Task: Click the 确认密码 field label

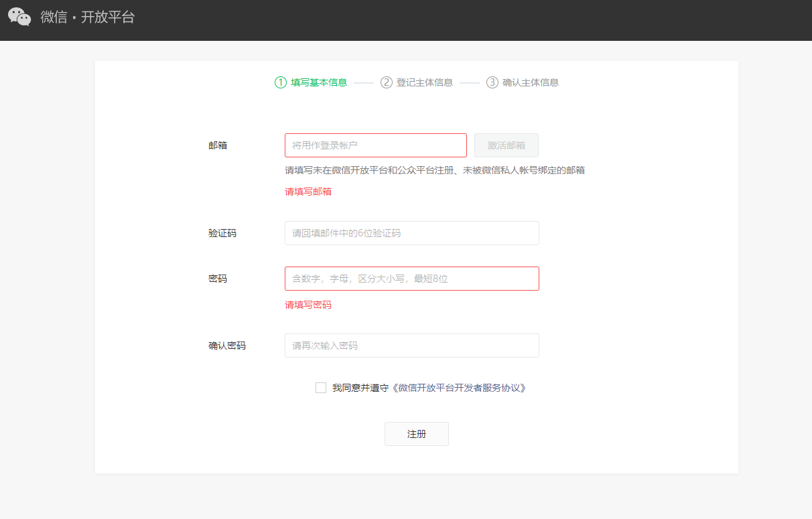Action: (x=227, y=346)
